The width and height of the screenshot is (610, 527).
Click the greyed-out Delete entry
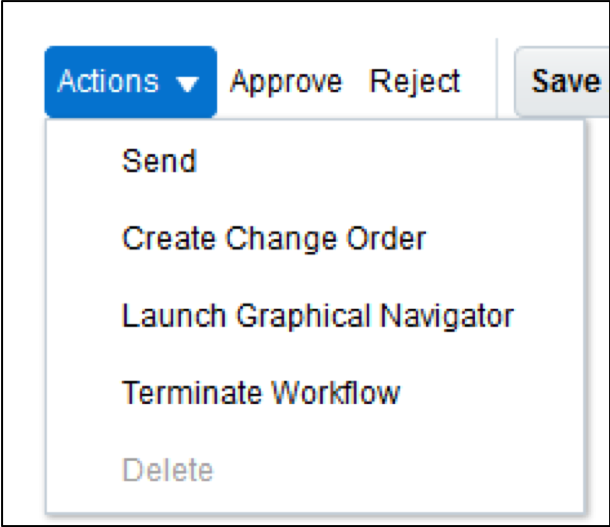(168, 470)
